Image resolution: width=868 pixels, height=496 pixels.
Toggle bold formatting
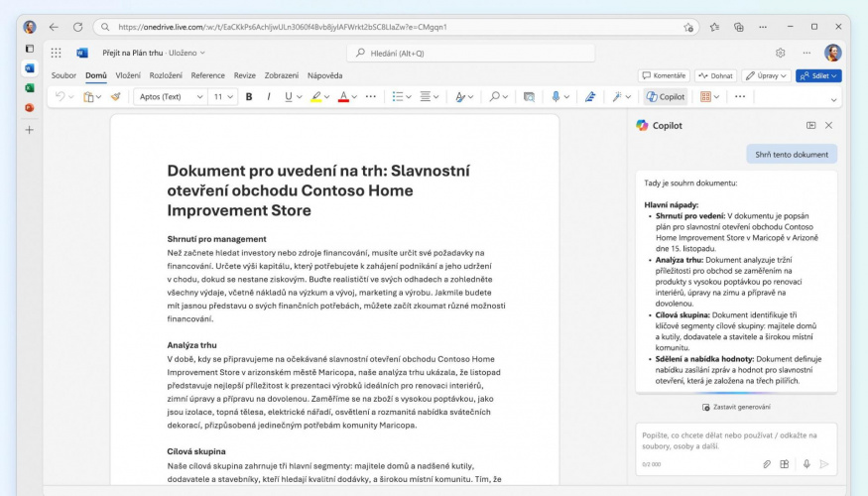pos(249,97)
